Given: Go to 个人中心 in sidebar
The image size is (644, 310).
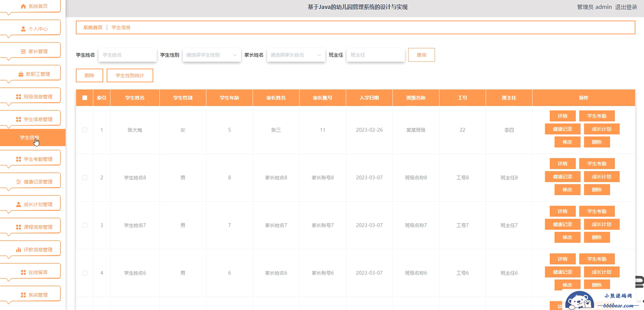Looking at the screenshot, I should click(x=30, y=29).
